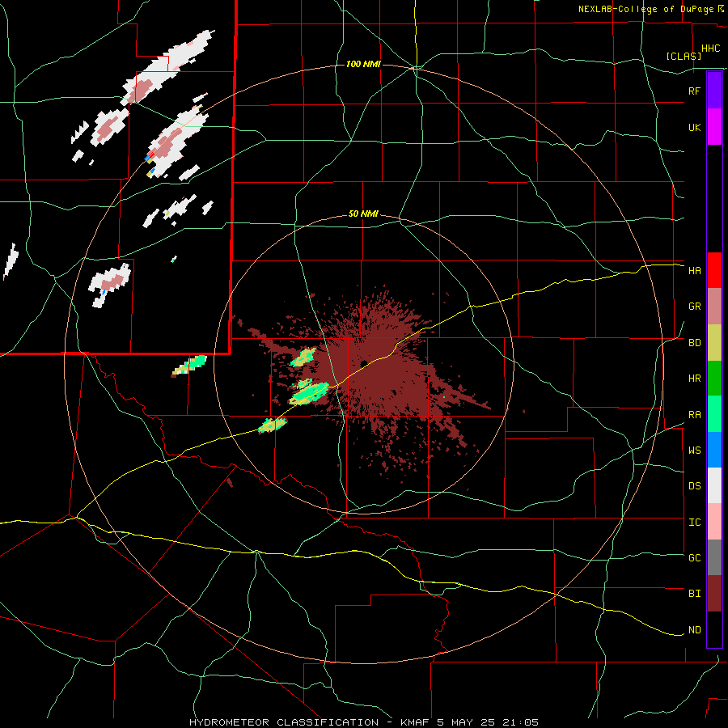Click the BD legend label
This screenshot has width=728, height=728.
point(694,343)
